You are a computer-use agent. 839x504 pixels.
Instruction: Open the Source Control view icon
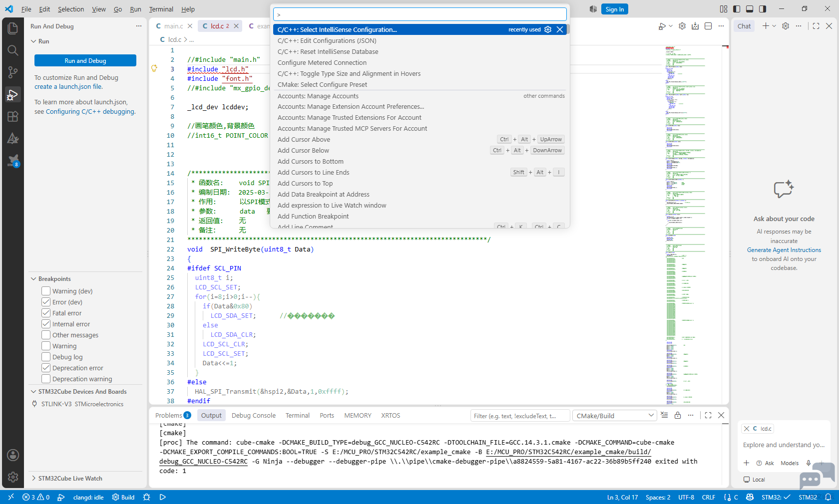click(x=13, y=72)
